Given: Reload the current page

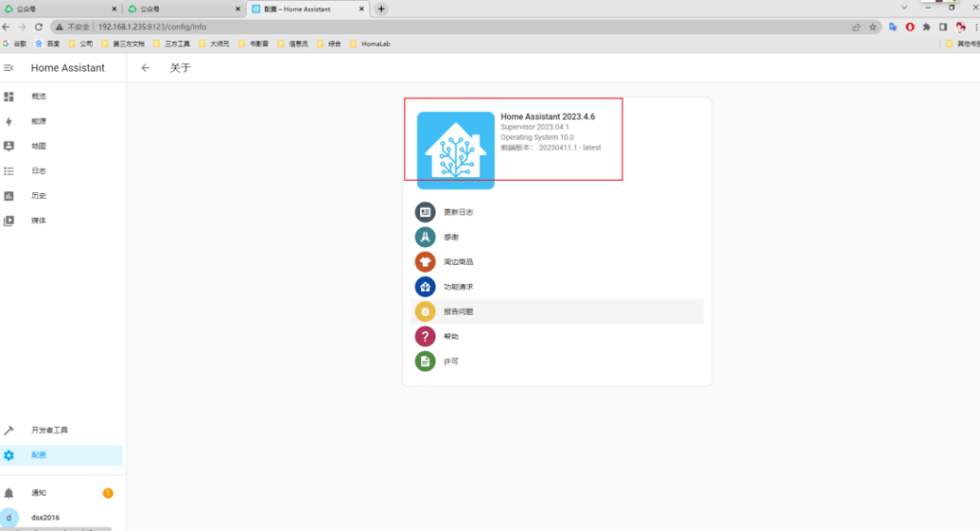Looking at the screenshot, I should pos(38,27).
